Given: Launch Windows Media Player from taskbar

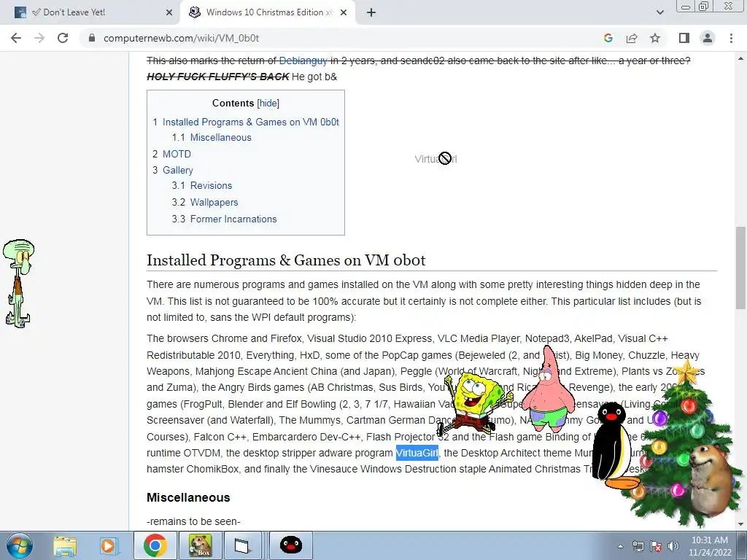Looking at the screenshot, I should click(108, 545).
